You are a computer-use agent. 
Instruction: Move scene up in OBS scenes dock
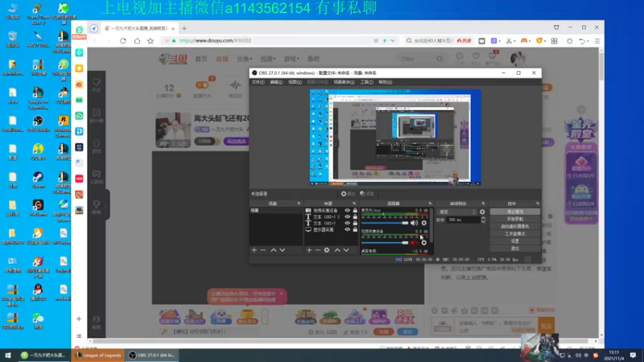274,250
